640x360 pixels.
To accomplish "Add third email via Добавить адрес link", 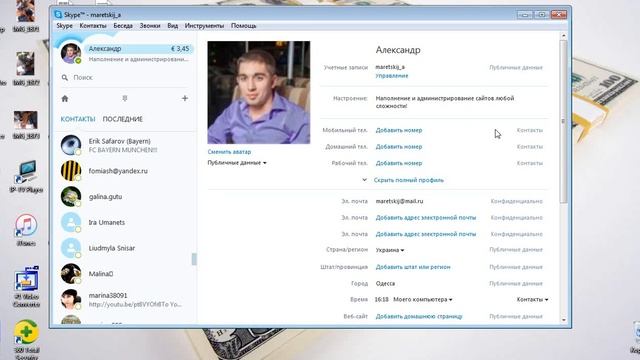I will pyautogui.click(x=426, y=234).
